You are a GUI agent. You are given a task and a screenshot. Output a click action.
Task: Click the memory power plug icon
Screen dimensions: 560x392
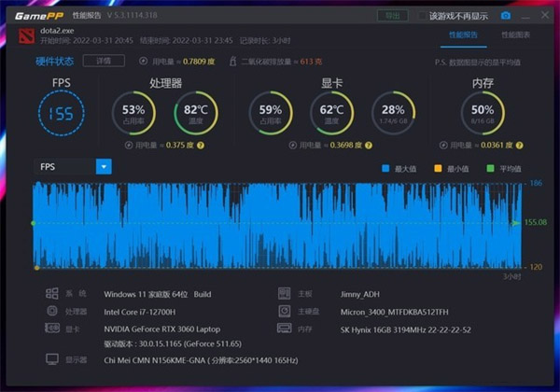pyautogui.click(x=443, y=146)
